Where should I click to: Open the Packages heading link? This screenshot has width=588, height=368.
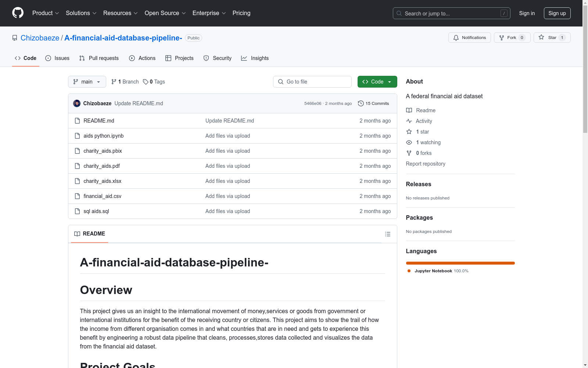click(419, 217)
